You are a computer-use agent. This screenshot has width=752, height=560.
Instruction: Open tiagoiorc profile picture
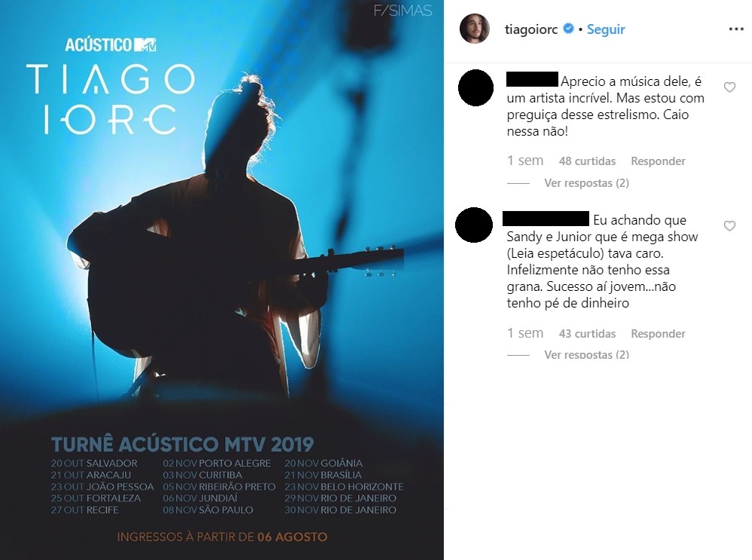[474, 29]
